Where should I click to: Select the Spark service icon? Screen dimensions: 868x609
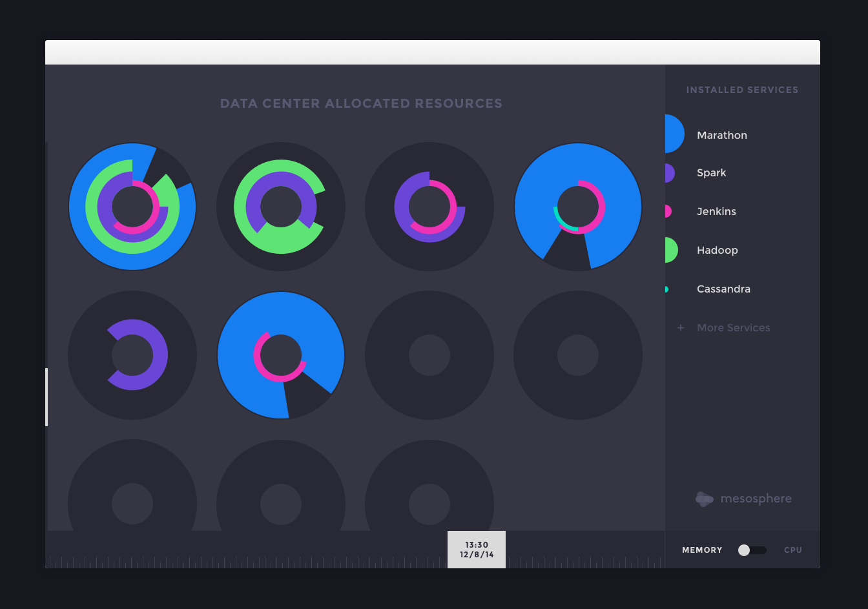(670, 172)
